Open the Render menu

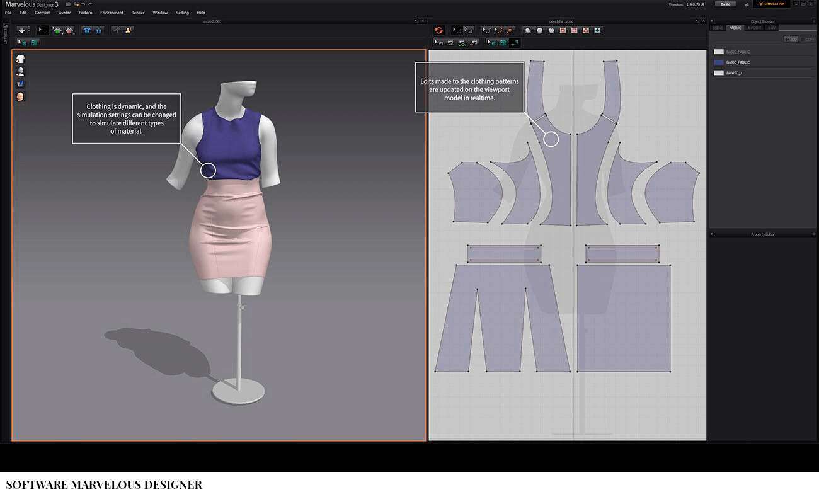138,13
